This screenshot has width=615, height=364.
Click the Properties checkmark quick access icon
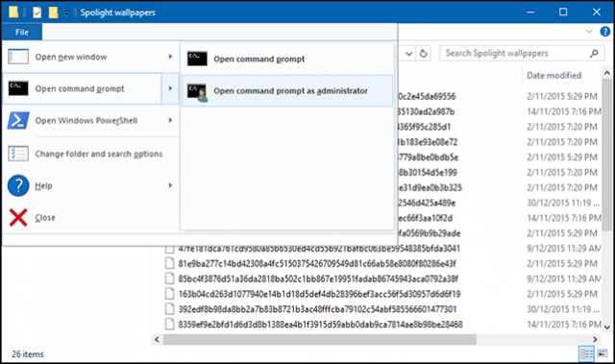tap(37, 12)
